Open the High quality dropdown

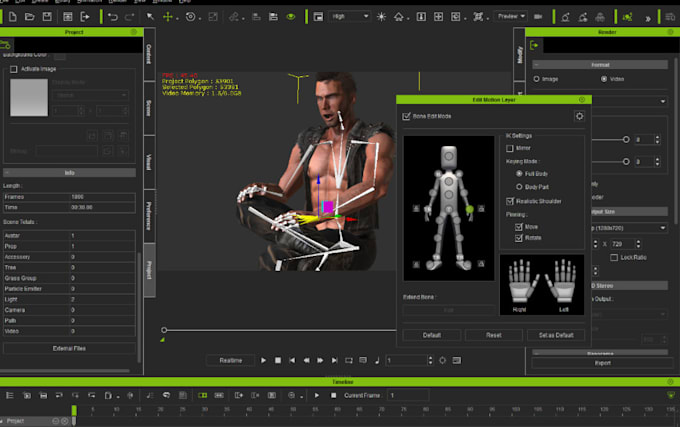pos(349,16)
